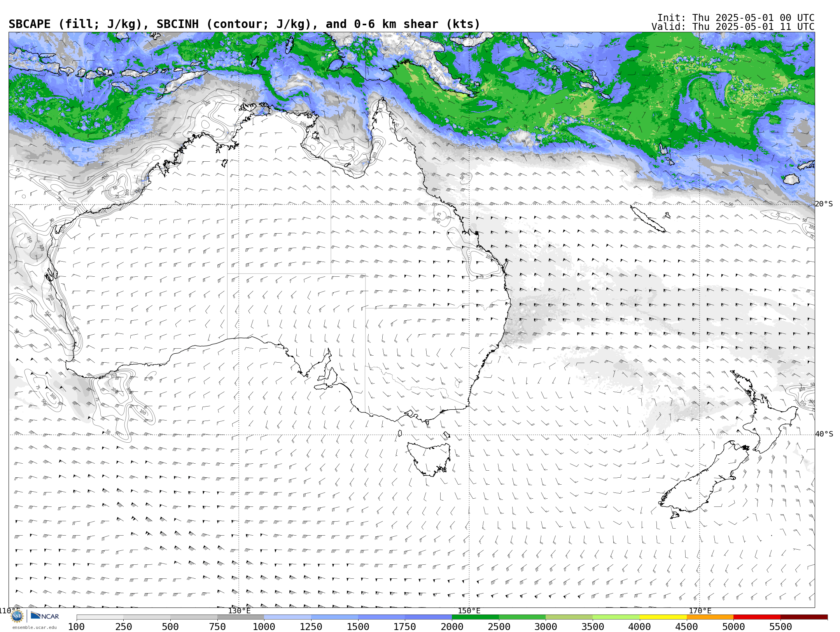Click the colorbar value 3000
Image resolution: width=840 pixels, height=632 pixels.
coord(546,627)
